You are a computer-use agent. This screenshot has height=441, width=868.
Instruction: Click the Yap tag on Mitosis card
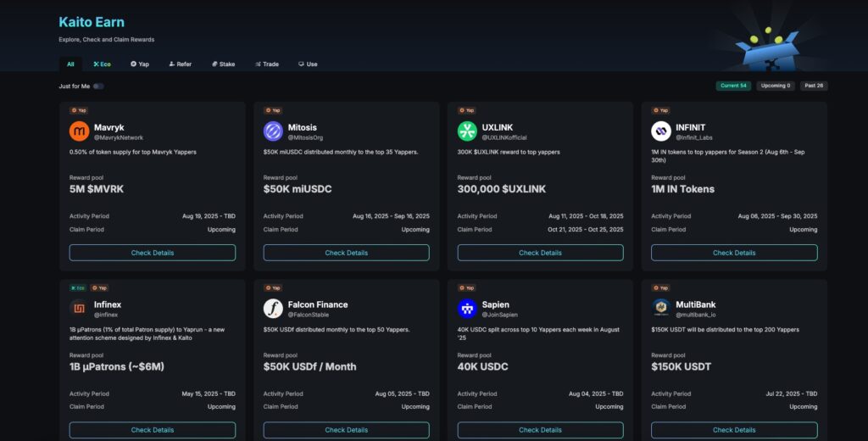click(x=273, y=110)
